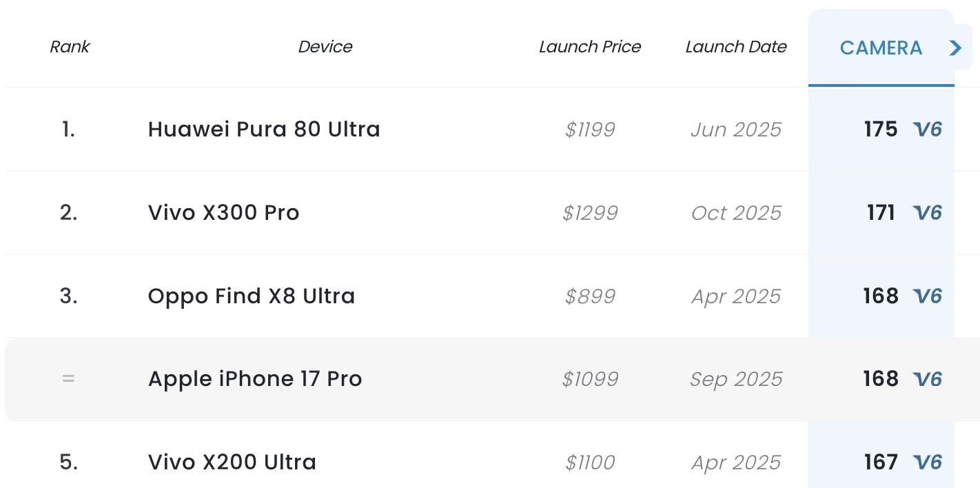Image resolution: width=980 pixels, height=488 pixels.
Task: Click the V6 badge for Oppo Find X8 Ultra
Action: point(927,296)
